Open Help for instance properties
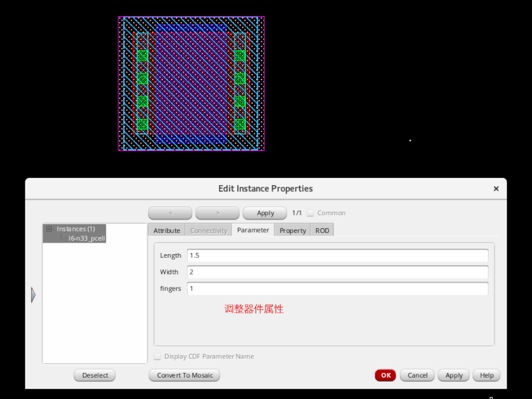532x399 pixels. pos(486,375)
